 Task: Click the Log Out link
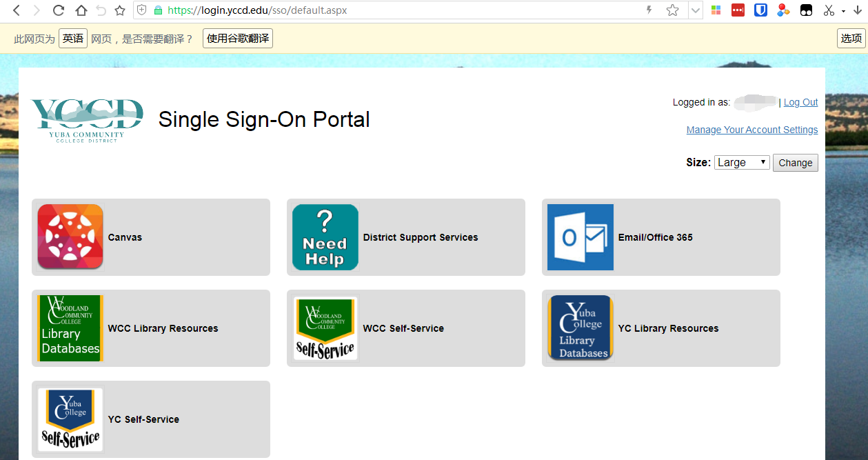click(801, 102)
